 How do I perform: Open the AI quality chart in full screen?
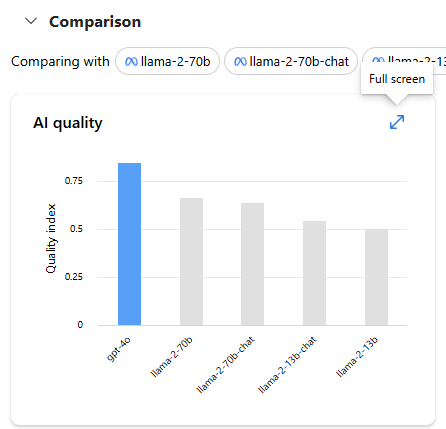397,122
